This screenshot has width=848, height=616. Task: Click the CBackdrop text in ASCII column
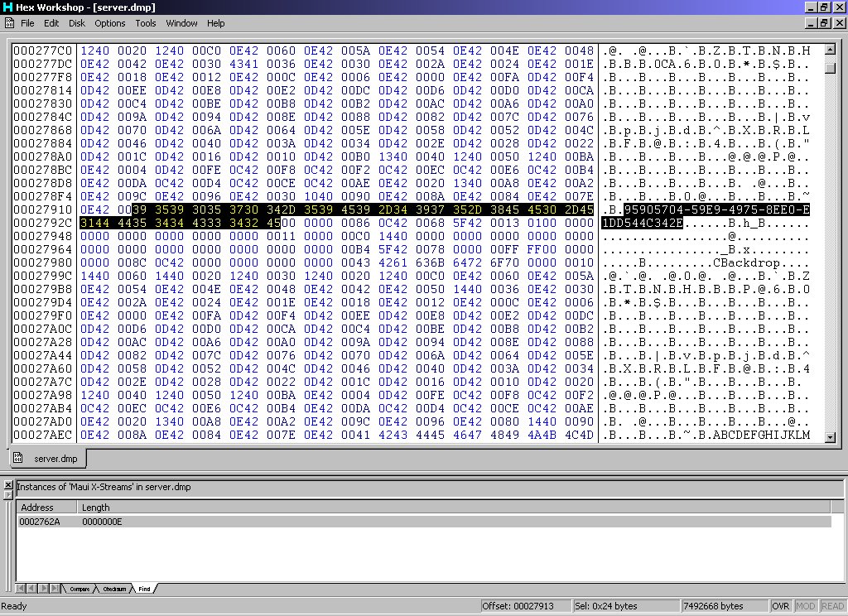point(746,262)
